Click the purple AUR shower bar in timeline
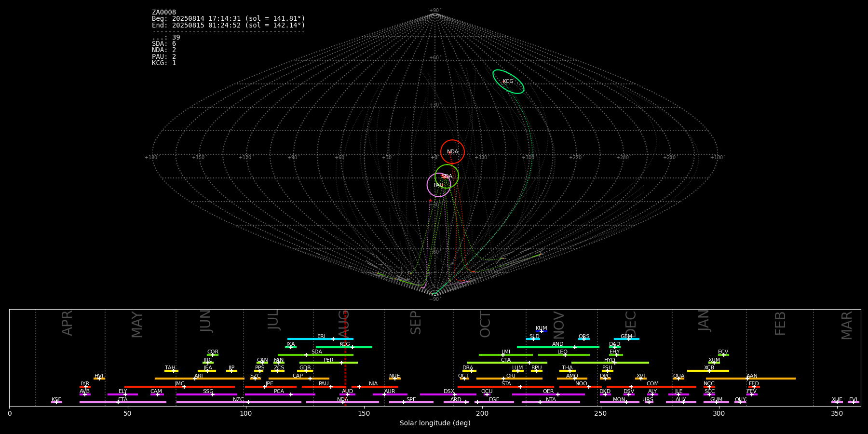Image resolution: width=868 pixels, height=434 pixels. [390, 394]
